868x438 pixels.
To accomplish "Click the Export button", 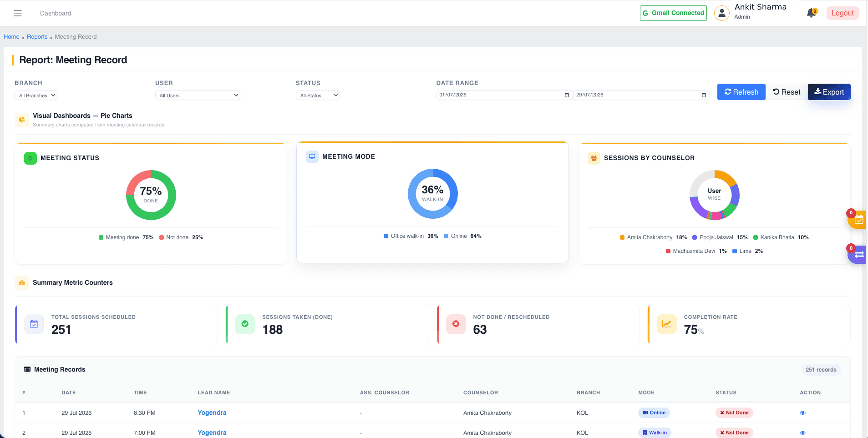I will [x=829, y=92].
